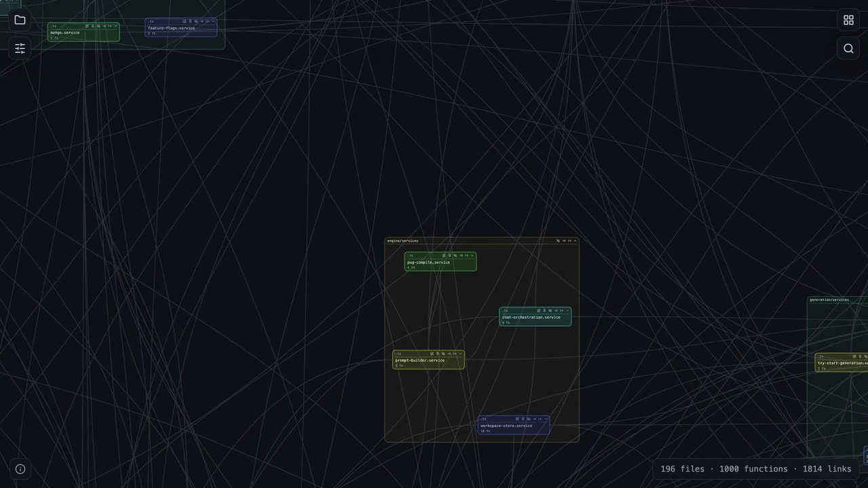
Task: Open the search tool
Action: tap(848, 48)
